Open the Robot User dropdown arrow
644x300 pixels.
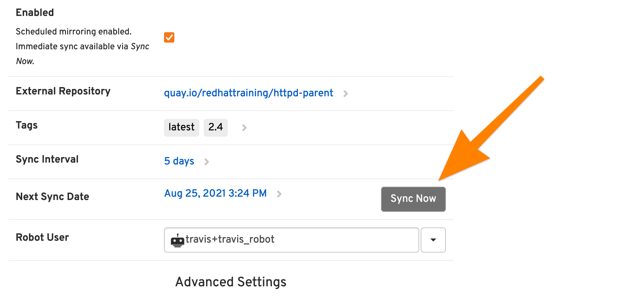click(x=433, y=240)
